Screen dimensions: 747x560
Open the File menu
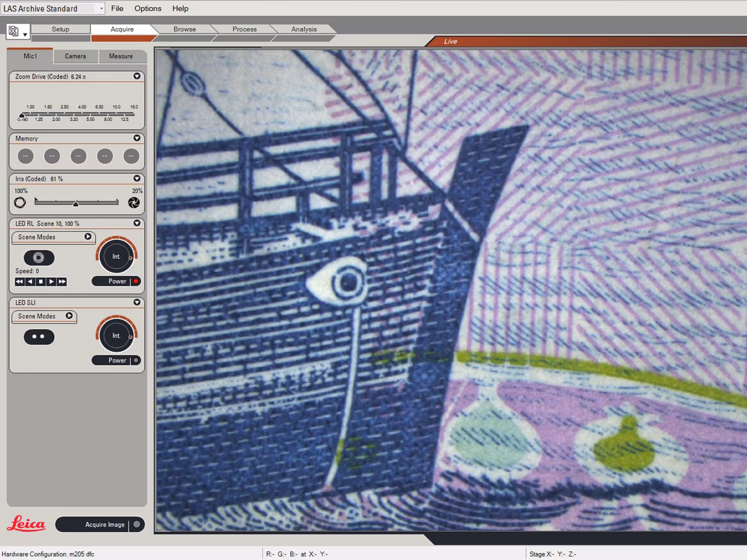coord(117,9)
